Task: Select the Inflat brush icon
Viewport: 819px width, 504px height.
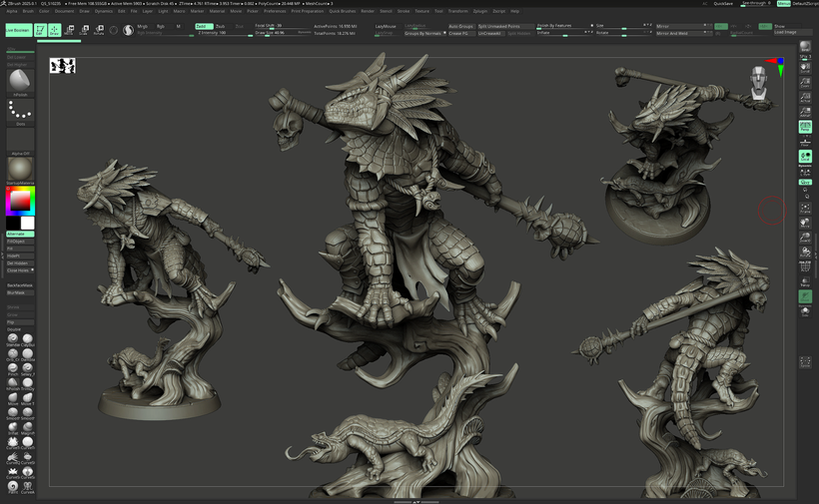Action: tap(13, 428)
